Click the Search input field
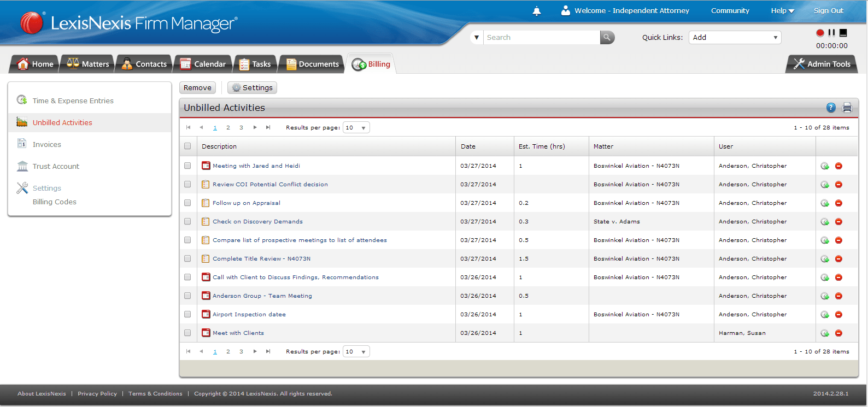Screen dimensions: 868x407 tap(542, 37)
